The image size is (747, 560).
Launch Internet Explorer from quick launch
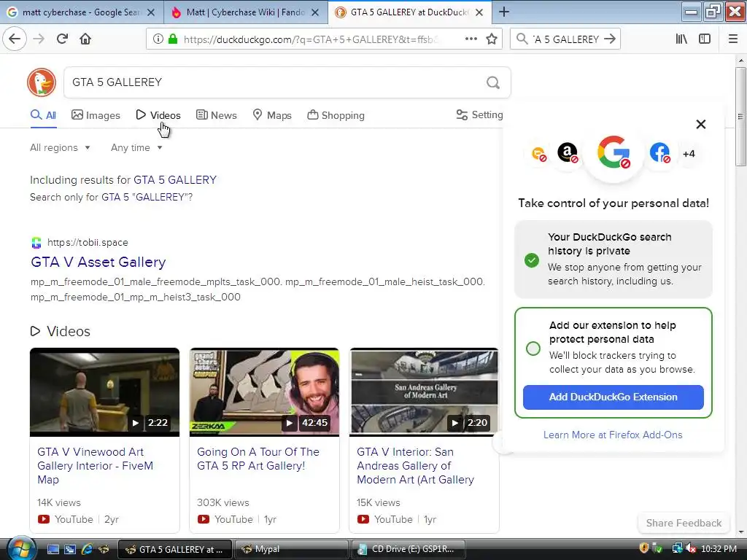[87, 549]
